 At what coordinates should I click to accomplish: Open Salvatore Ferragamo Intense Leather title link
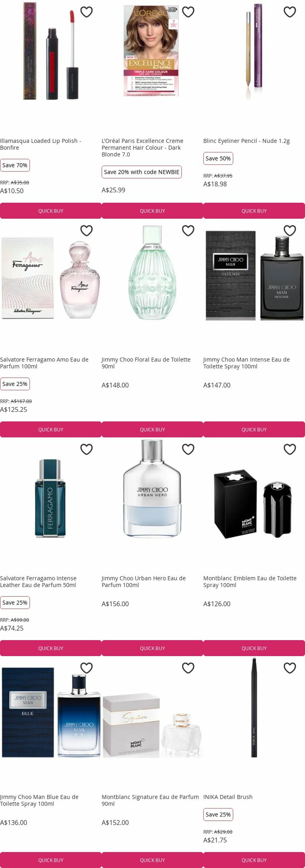click(x=38, y=582)
